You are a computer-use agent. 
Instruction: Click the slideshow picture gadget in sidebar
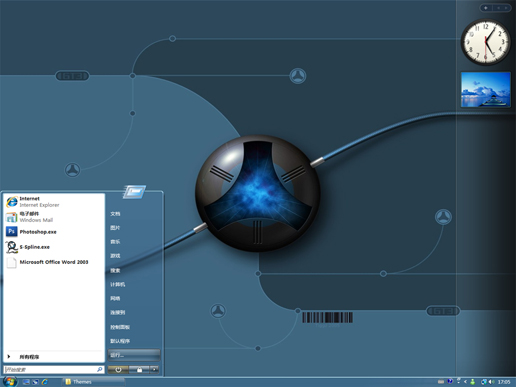(x=486, y=90)
